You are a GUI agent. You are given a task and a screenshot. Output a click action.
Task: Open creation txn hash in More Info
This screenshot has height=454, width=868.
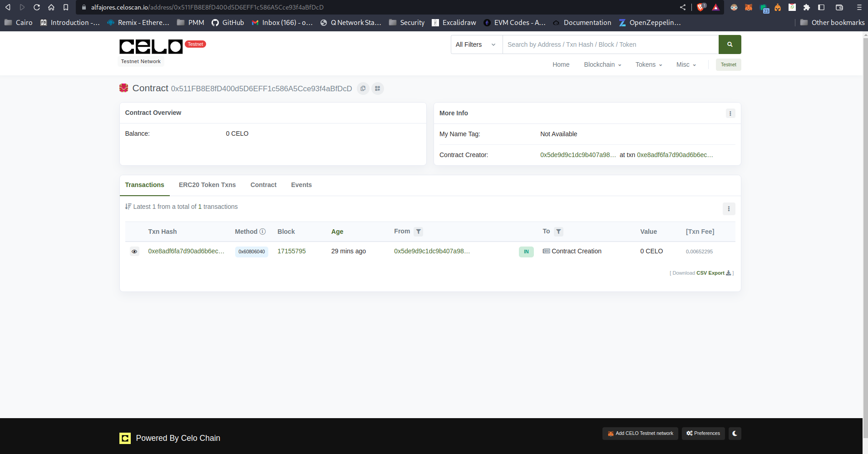tap(675, 155)
